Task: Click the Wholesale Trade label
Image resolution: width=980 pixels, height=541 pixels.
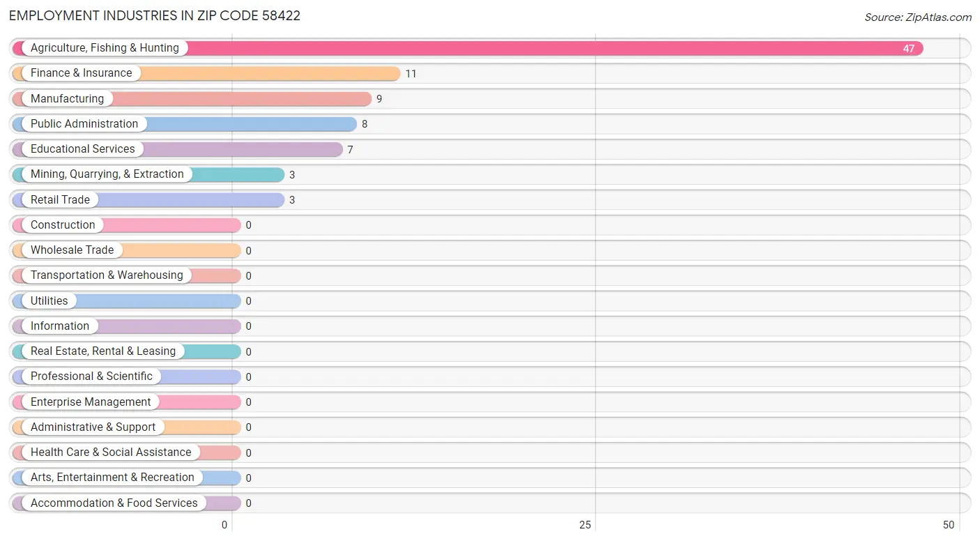Action: pos(72,250)
